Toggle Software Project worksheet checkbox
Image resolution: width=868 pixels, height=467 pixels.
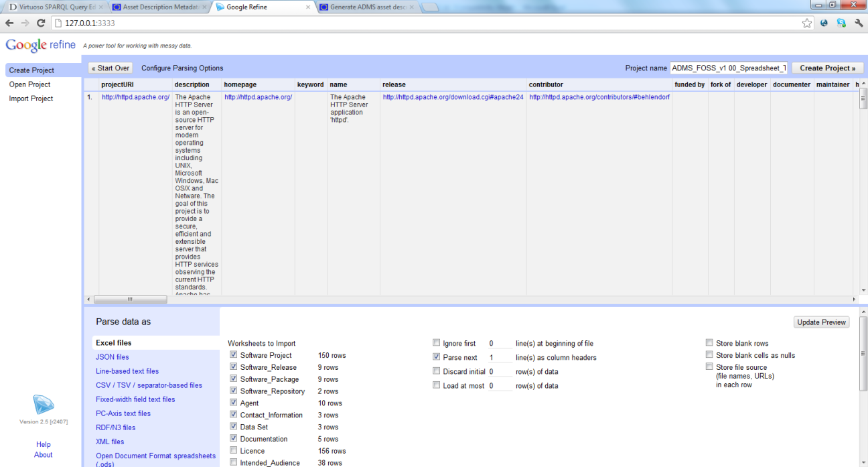(x=233, y=355)
